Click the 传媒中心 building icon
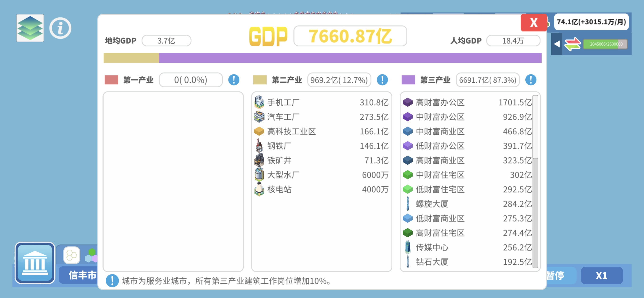 click(407, 247)
